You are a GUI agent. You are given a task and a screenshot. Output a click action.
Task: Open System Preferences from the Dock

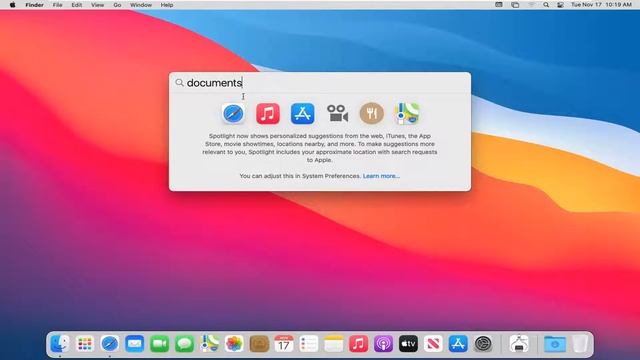483,344
